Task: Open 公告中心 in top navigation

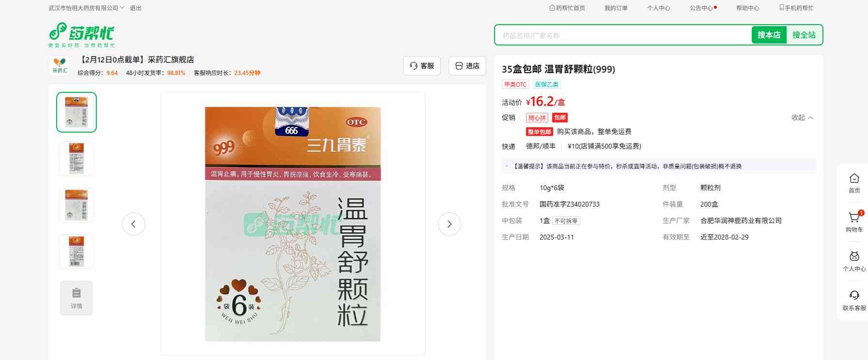Action: (702, 8)
